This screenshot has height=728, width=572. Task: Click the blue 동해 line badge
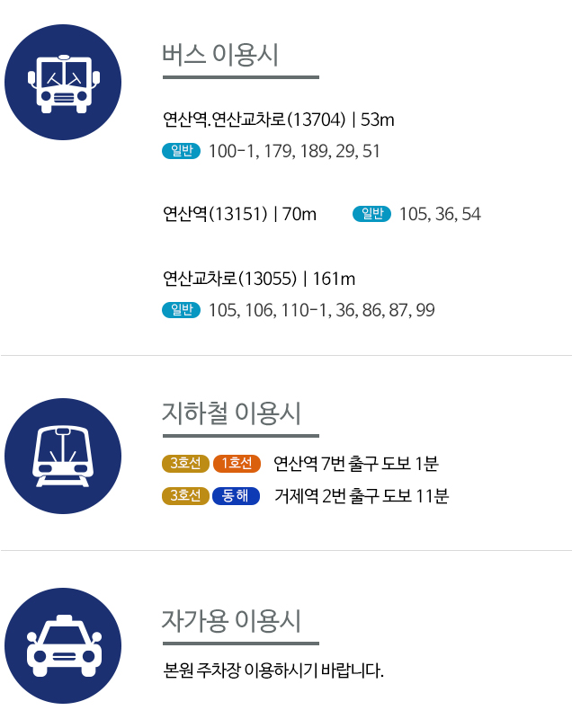click(x=236, y=496)
